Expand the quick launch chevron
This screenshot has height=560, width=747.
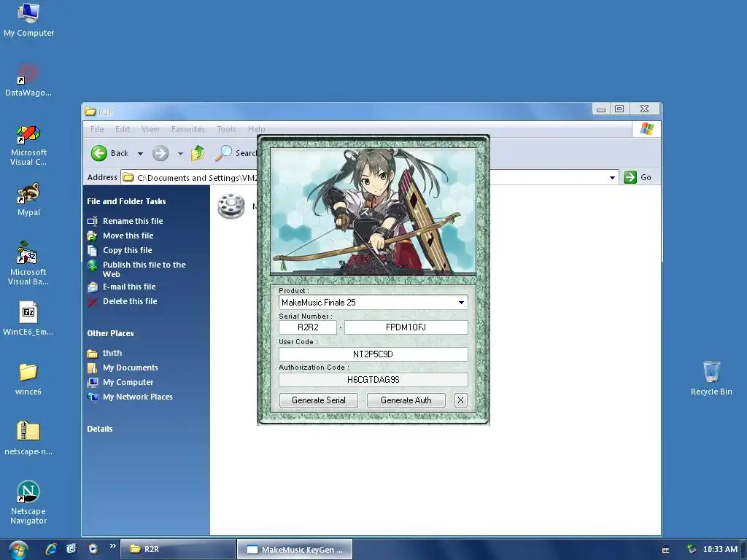coord(113,545)
